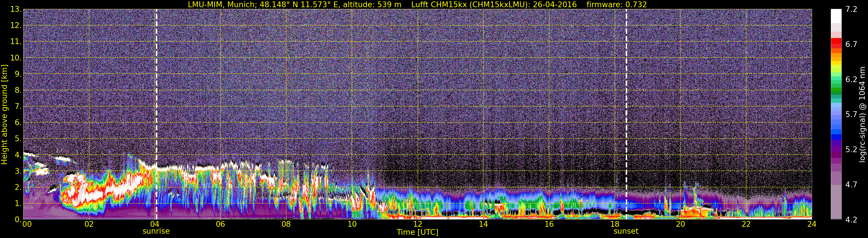Select the 'Time [UTC]' axis title
This screenshot has width=868, height=238.
pyautogui.click(x=417, y=232)
